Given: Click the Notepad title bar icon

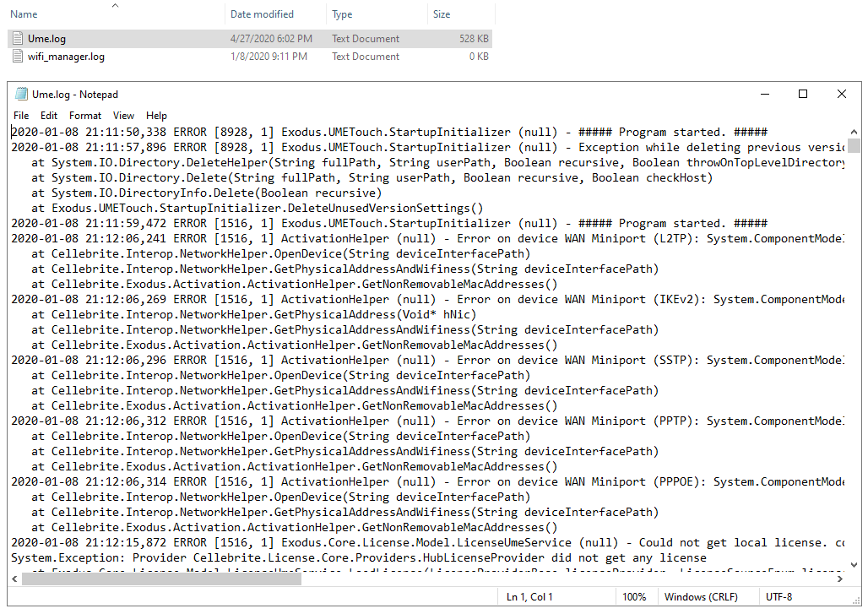Looking at the screenshot, I should coord(22,94).
